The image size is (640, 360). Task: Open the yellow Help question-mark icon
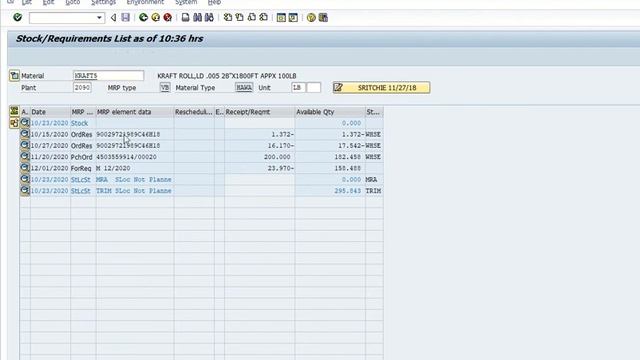tap(311, 18)
